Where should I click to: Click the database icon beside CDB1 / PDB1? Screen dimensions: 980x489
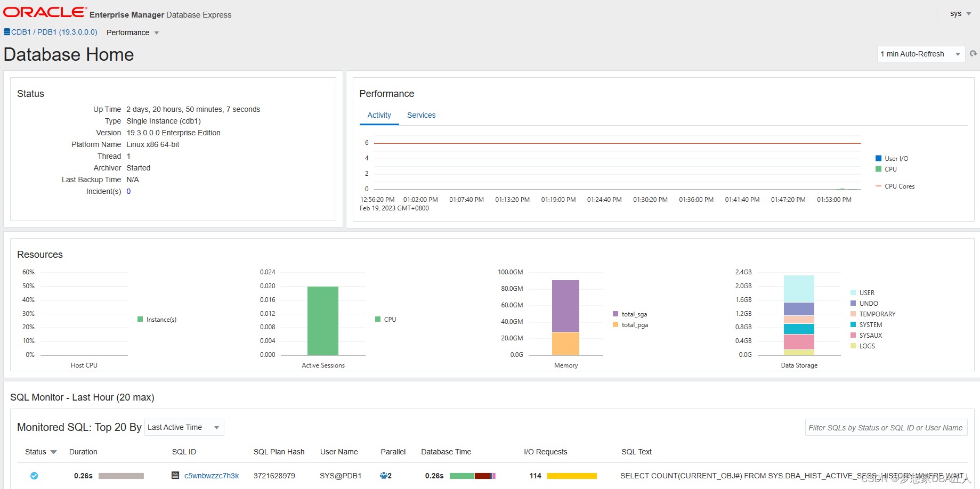click(7, 32)
